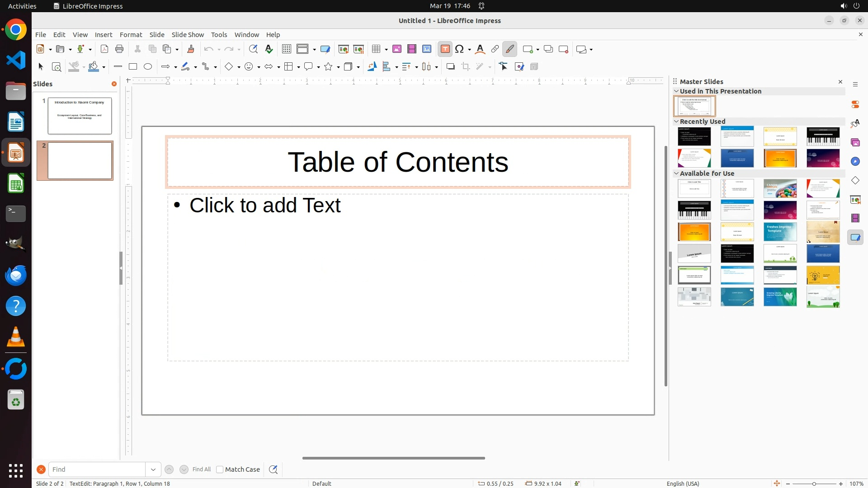Click the Find All button
868x488 pixels.
[x=202, y=469]
